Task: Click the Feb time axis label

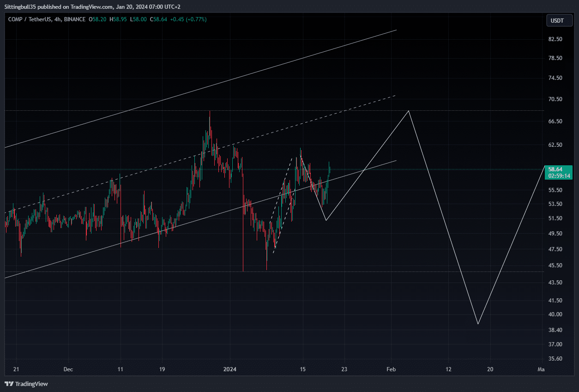Action: click(x=391, y=369)
